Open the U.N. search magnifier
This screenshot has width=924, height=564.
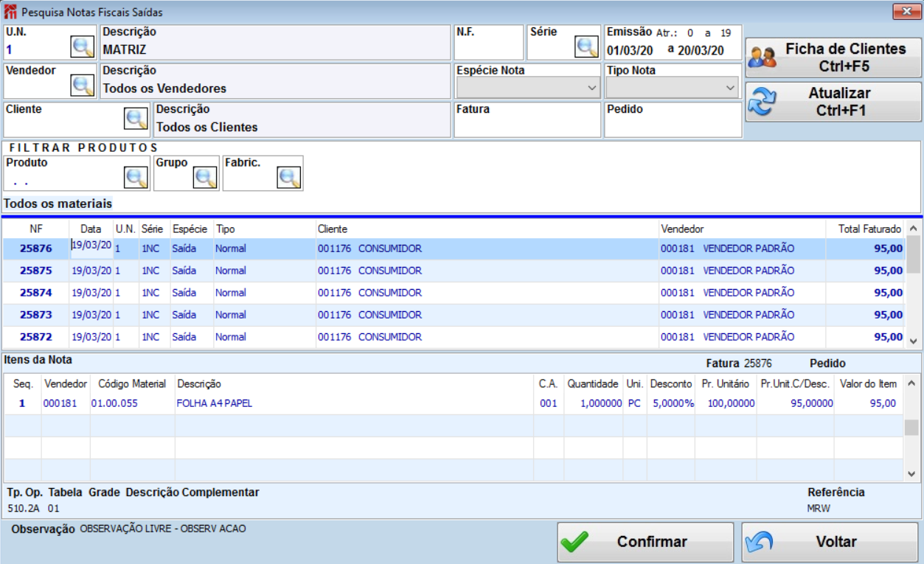click(x=83, y=46)
